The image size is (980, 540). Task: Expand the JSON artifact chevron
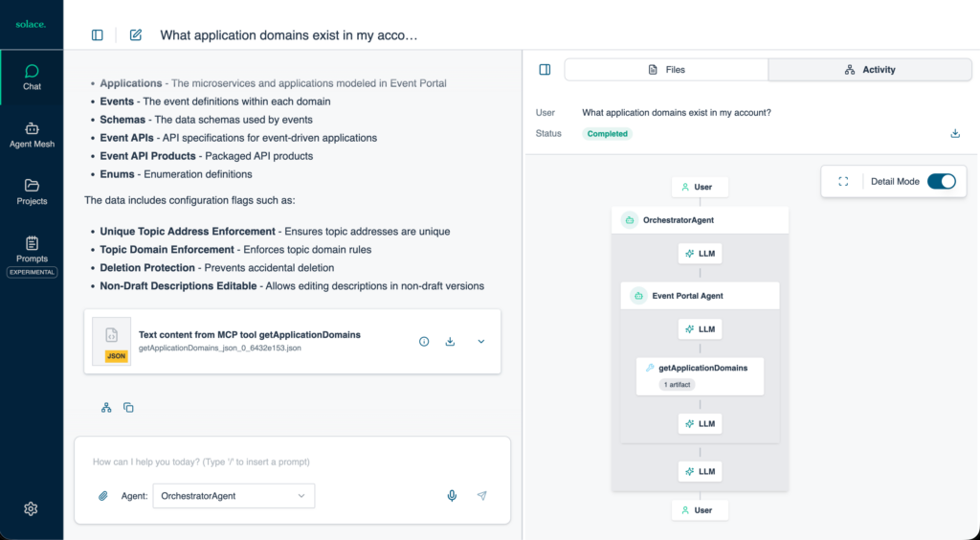tap(480, 342)
